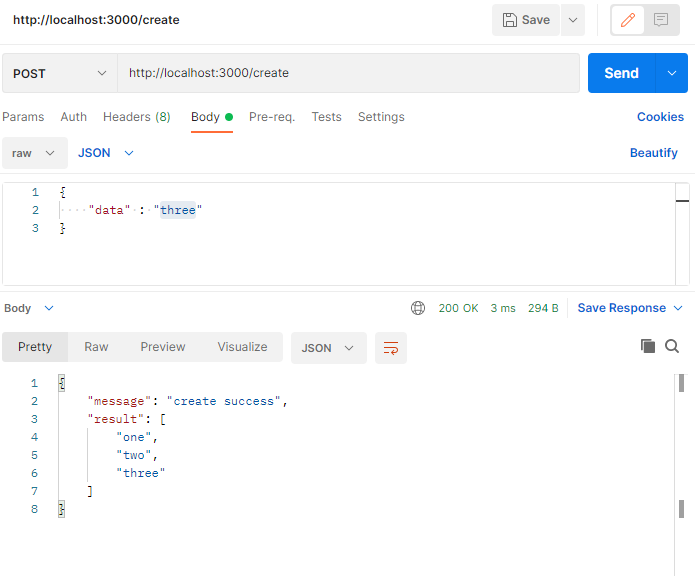Open the Pre-req. tab
This screenshot has width=695, height=576.
(x=272, y=117)
